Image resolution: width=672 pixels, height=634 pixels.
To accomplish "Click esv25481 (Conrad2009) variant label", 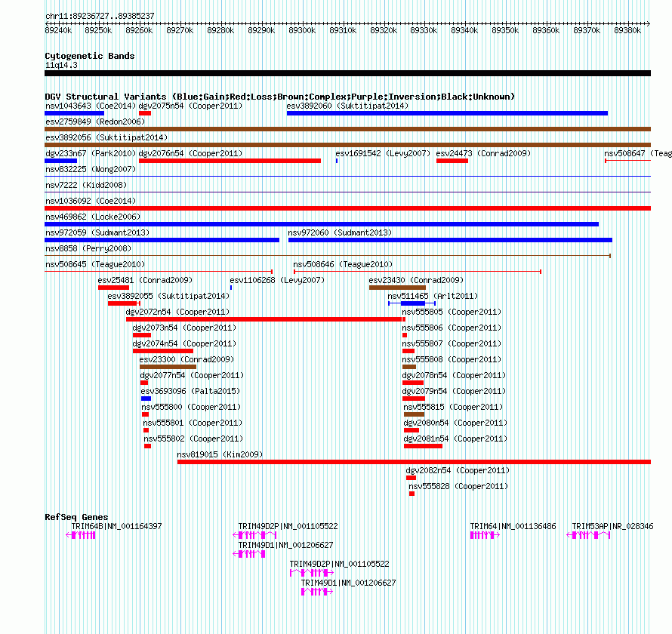I will tap(145, 280).
